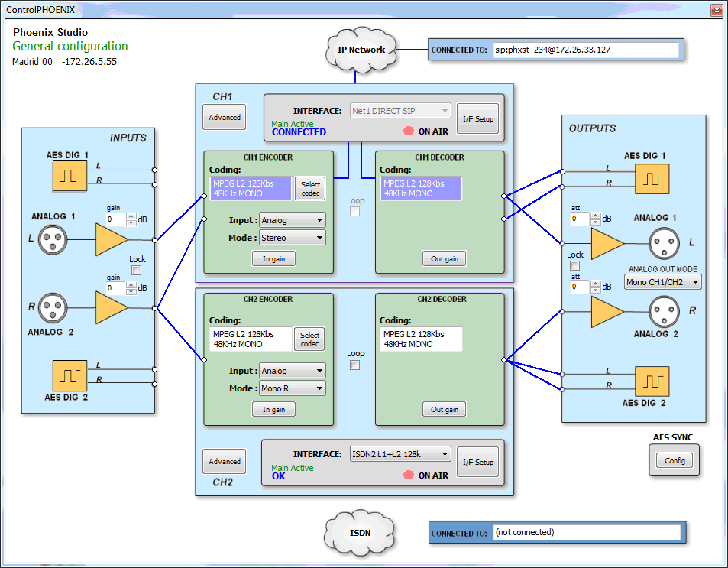Click the AES DIG 1 input waveform icon

pyautogui.click(x=70, y=177)
